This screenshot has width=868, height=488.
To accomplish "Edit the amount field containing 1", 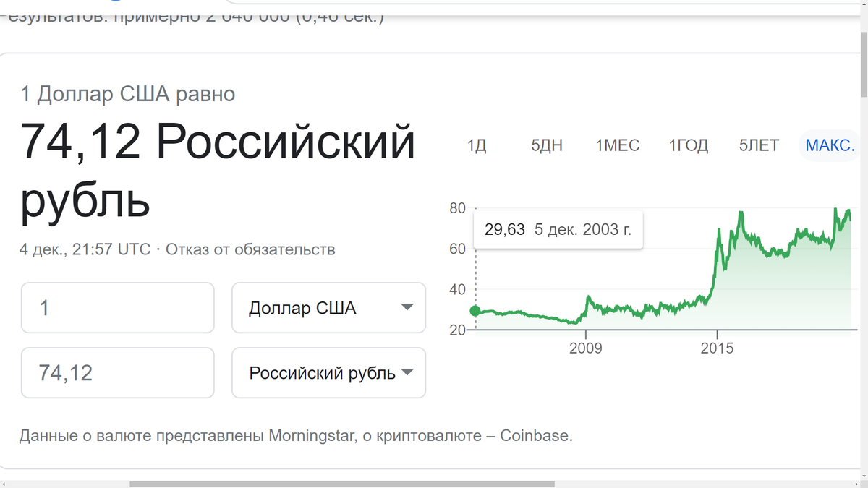I will (x=116, y=308).
